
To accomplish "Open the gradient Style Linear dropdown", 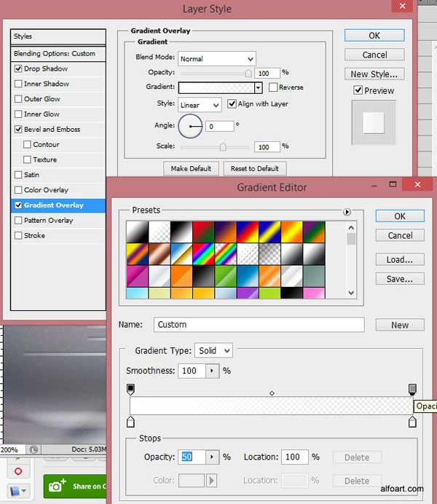I will point(200,105).
